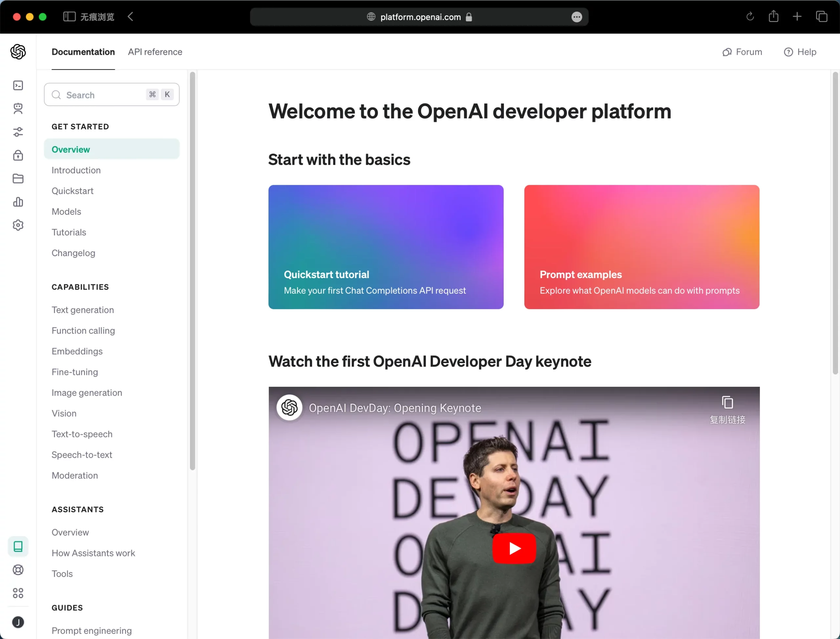Open the Vision guide
Viewport: 840px width, 639px height.
(64, 413)
